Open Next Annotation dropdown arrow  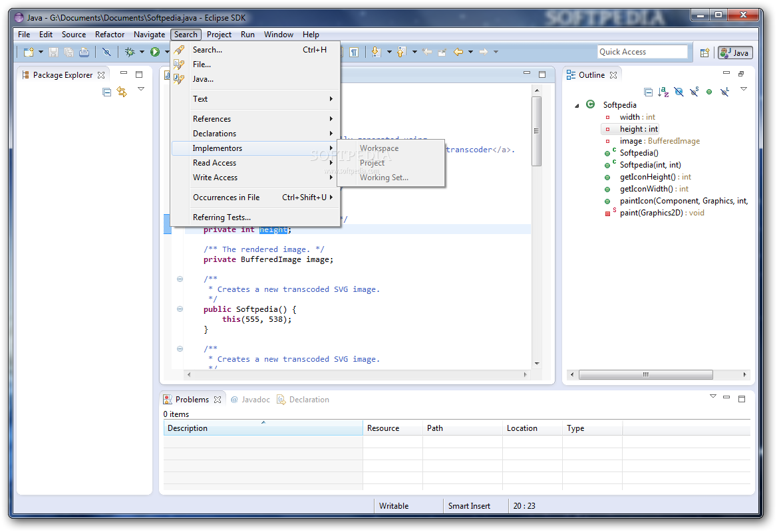coord(389,52)
